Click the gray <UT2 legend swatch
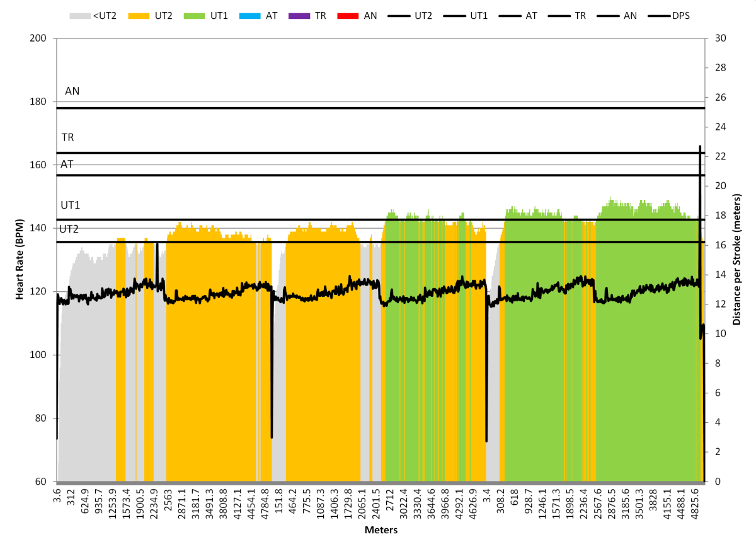The image size is (756, 549). tap(77, 14)
